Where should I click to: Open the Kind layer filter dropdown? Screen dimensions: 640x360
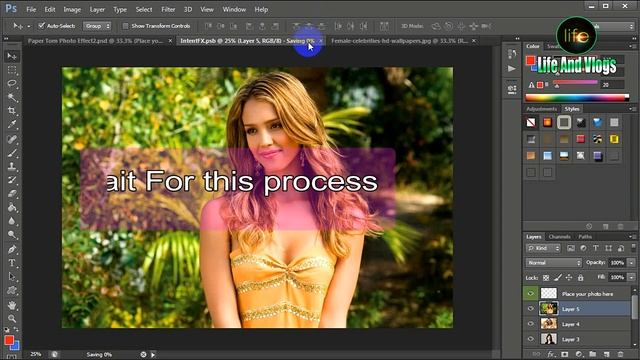point(543,248)
